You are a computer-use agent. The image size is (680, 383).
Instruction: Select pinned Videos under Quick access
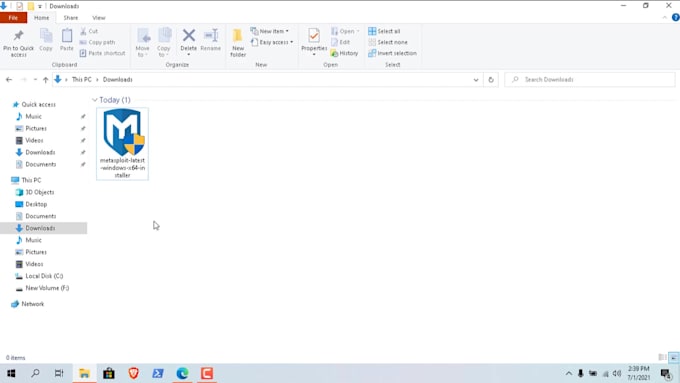(34, 141)
